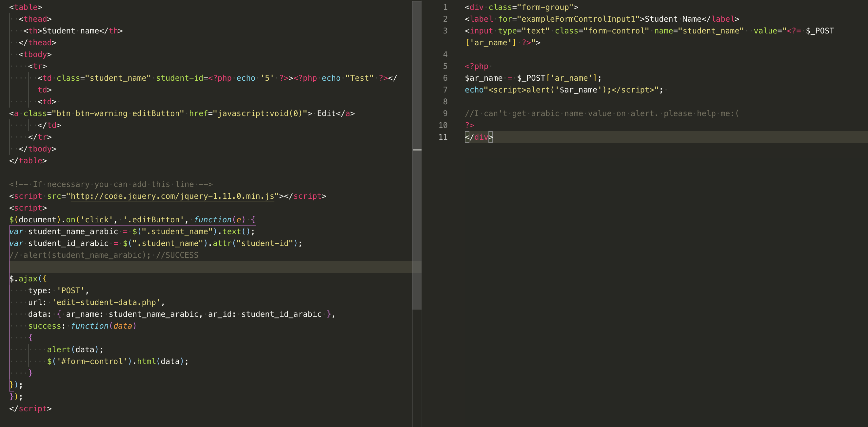Image resolution: width=868 pixels, height=427 pixels.
Task: Click the opening <thead> tag
Action: point(35,19)
